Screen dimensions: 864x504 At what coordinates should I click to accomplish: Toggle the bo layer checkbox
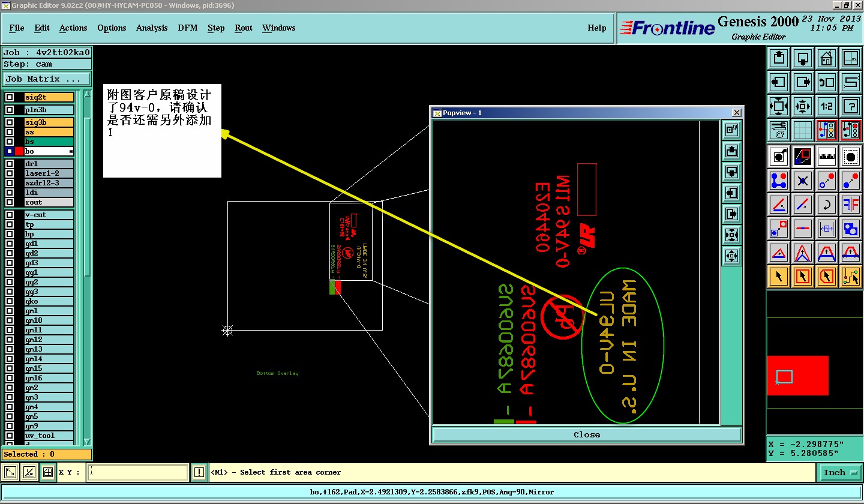click(x=10, y=151)
